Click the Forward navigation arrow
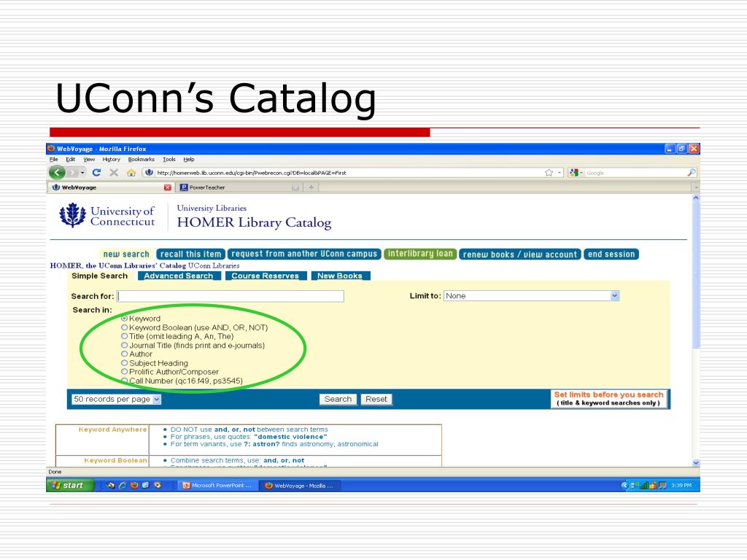 click(x=72, y=172)
